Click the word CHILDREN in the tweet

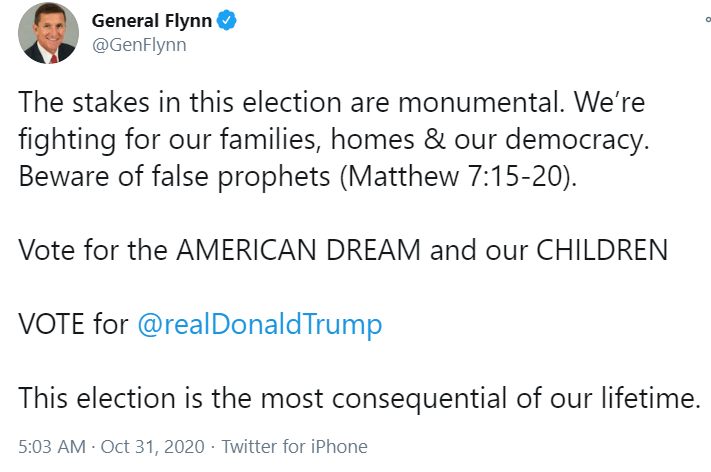click(602, 250)
